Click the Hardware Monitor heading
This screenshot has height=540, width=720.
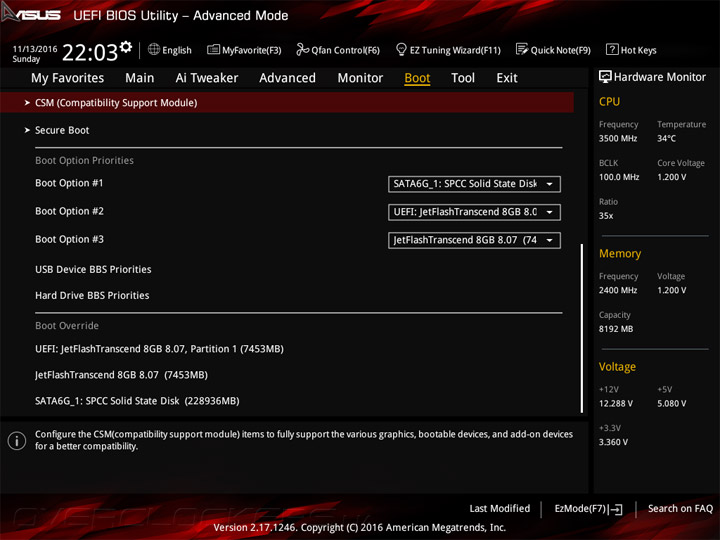click(659, 77)
